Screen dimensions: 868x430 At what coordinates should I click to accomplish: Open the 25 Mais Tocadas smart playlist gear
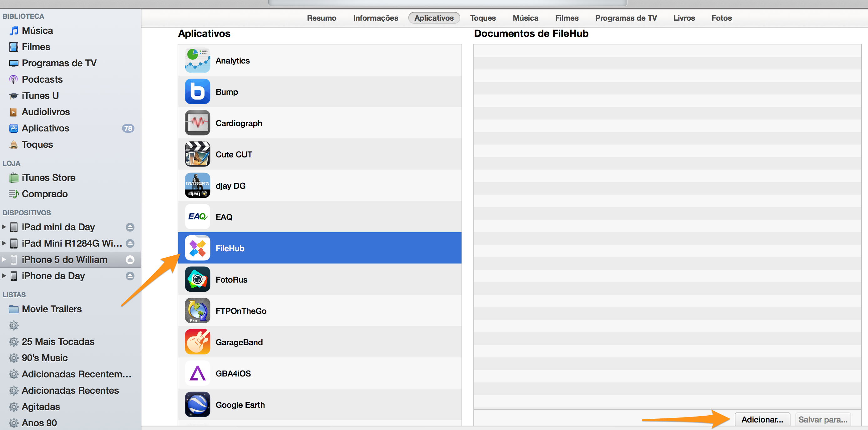pos(13,342)
